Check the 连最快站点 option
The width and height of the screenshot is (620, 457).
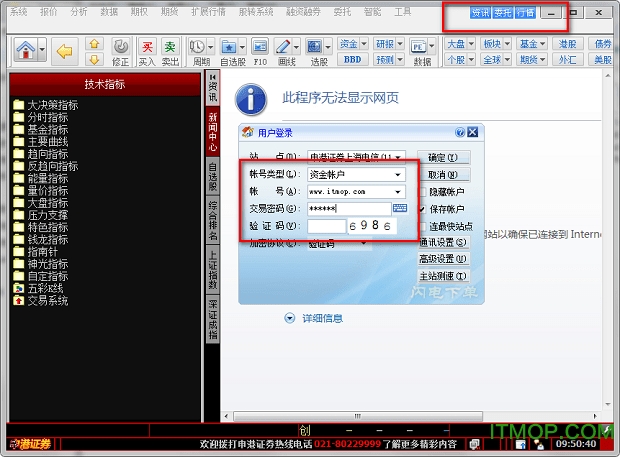(421, 225)
